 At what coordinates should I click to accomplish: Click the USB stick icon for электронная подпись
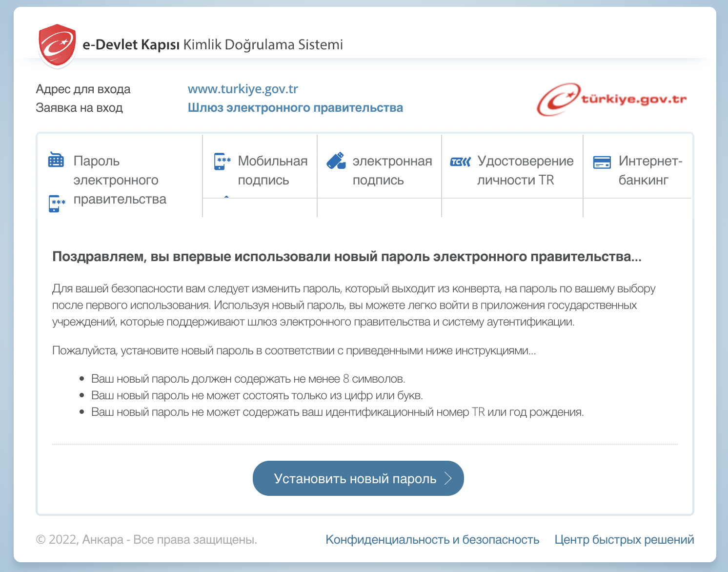pos(336,161)
